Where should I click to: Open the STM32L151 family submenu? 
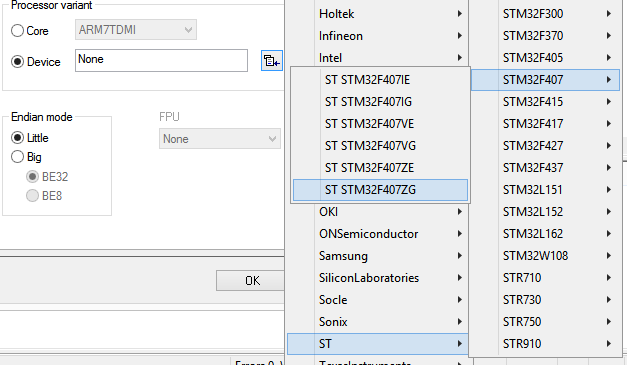tap(545, 190)
